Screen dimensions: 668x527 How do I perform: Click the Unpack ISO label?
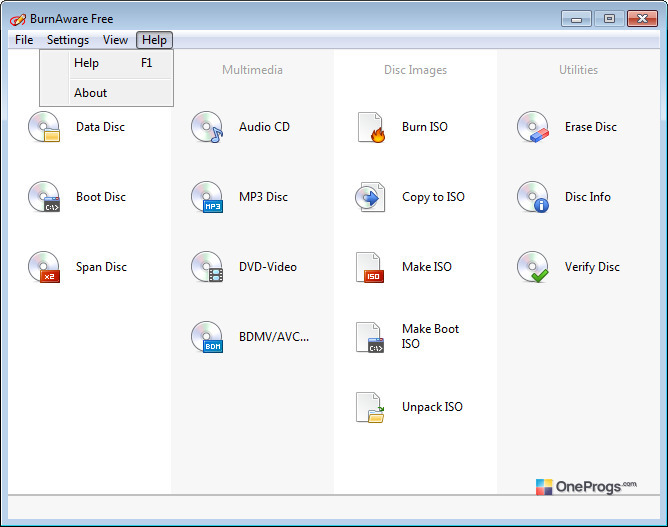pyautogui.click(x=432, y=407)
